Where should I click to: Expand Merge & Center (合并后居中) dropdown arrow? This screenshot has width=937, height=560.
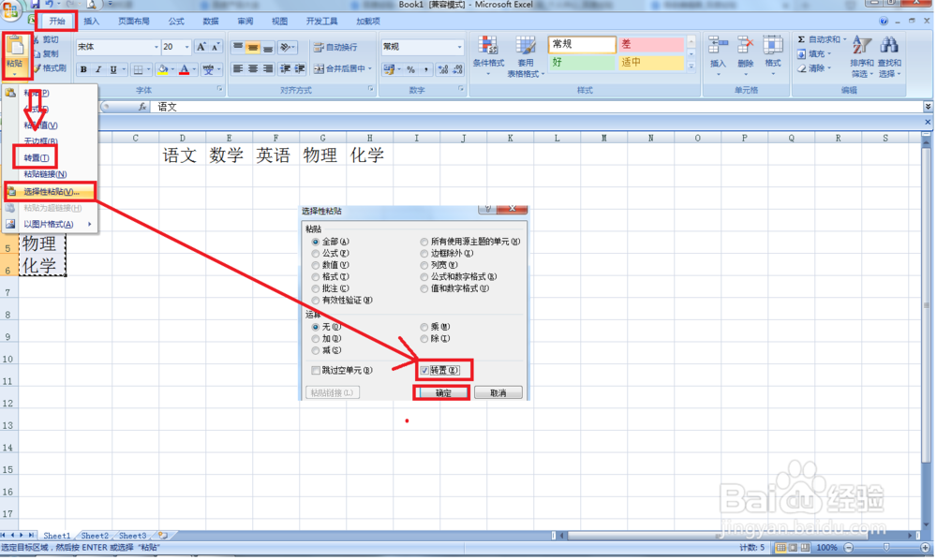[370, 69]
